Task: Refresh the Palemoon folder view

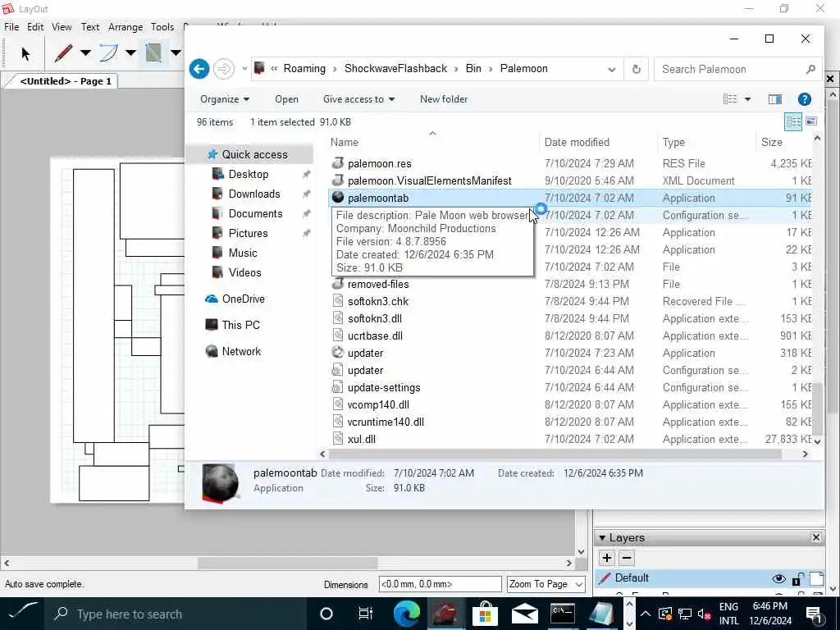Action: tap(636, 69)
